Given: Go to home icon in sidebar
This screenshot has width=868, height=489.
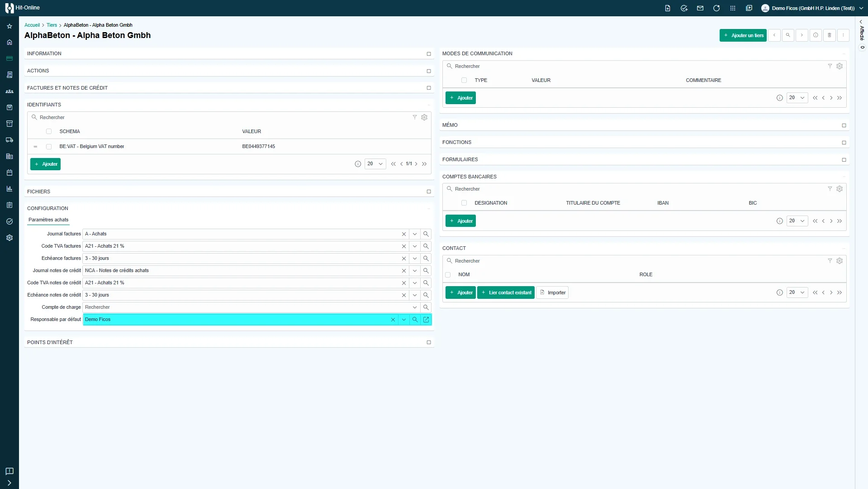Looking at the screenshot, I should click(x=9, y=42).
